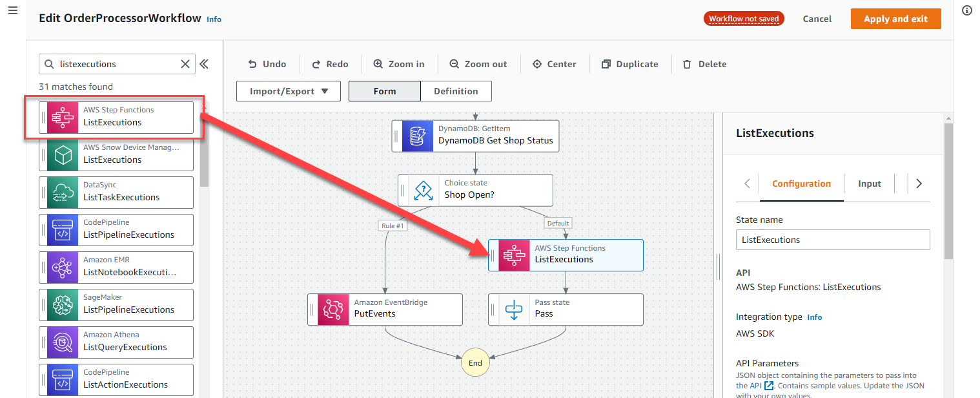Click the End node
This screenshot has height=398, width=980.
(475, 363)
